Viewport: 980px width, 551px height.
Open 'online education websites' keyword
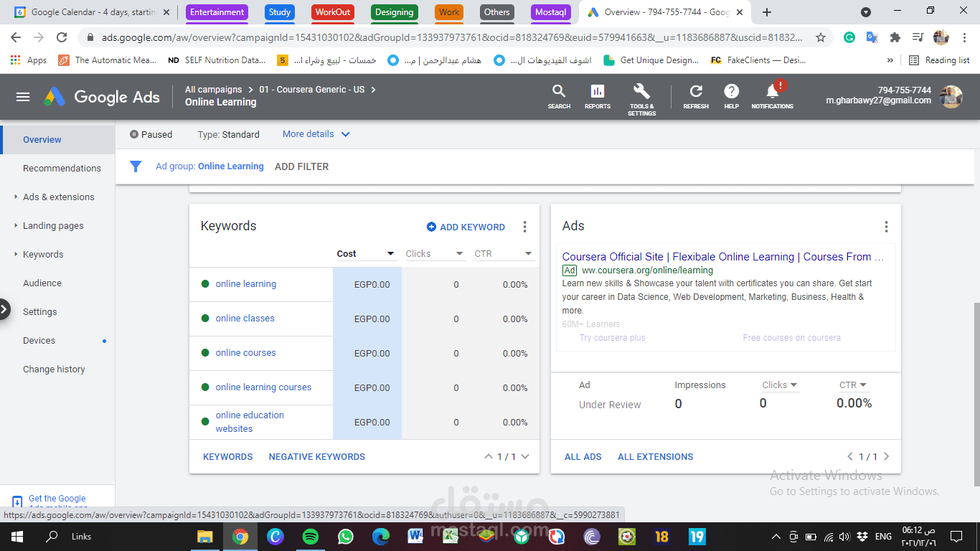click(x=250, y=422)
